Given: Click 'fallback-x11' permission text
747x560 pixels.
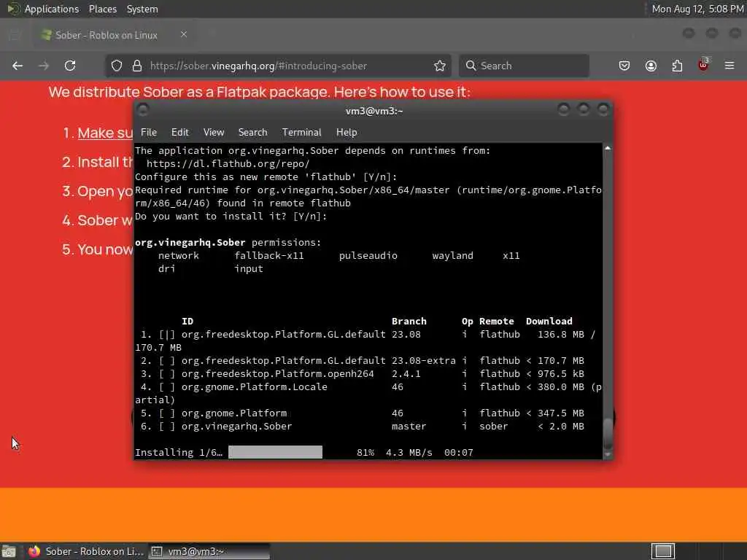Looking at the screenshot, I should point(269,256).
